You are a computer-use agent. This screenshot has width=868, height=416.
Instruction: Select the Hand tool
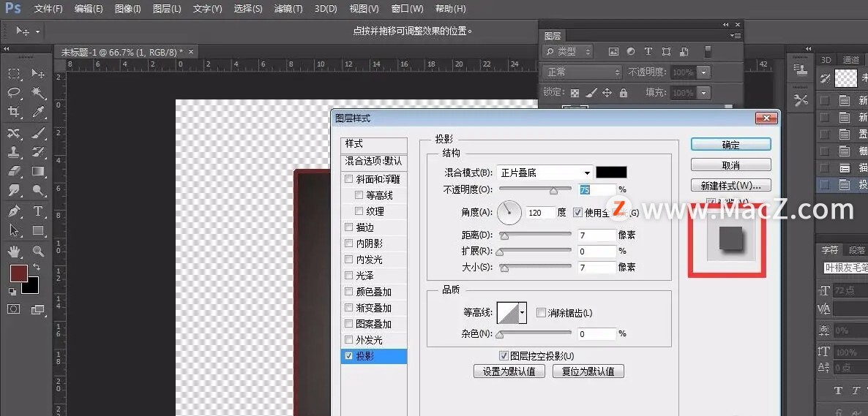[14, 252]
